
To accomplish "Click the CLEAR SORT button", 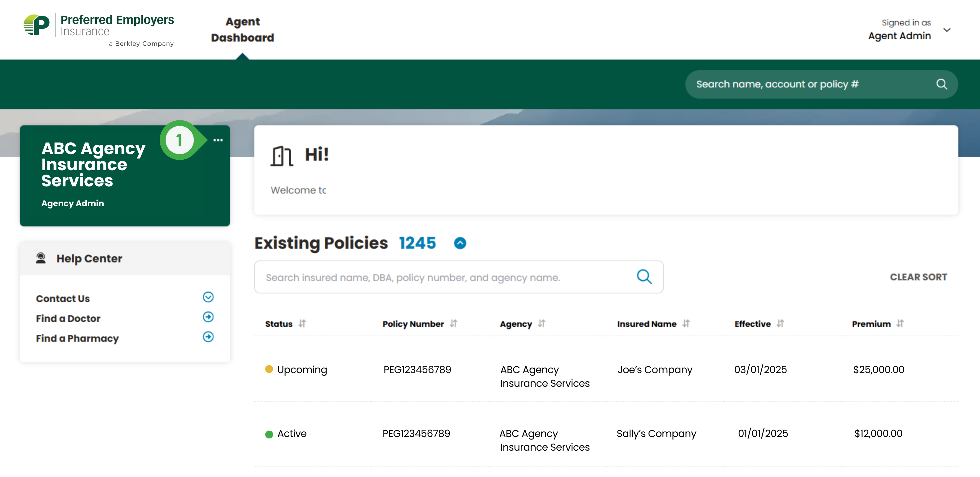I will tap(918, 277).
